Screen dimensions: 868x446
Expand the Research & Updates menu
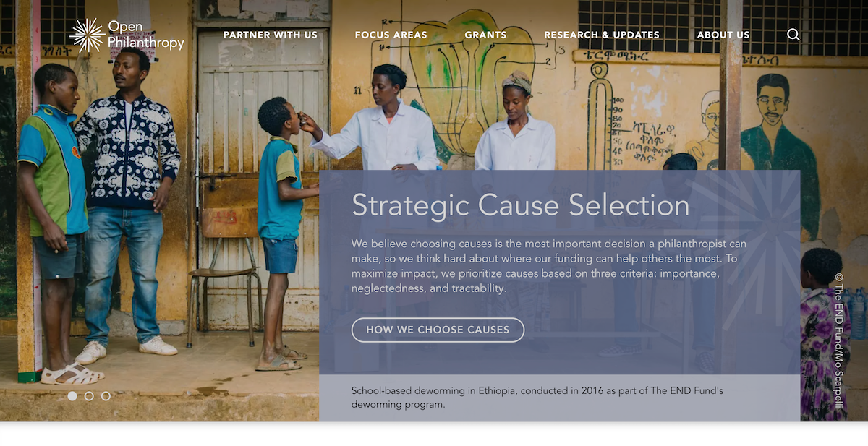pos(602,35)
